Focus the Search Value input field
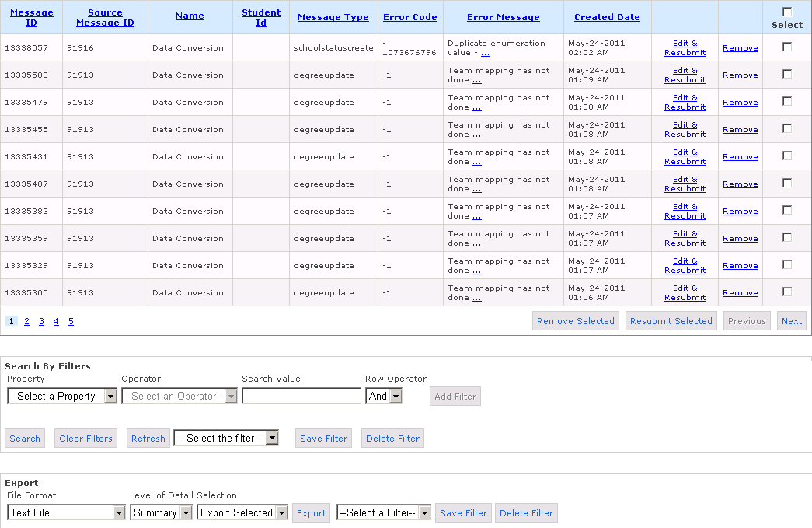 click(x=301, y=397)
